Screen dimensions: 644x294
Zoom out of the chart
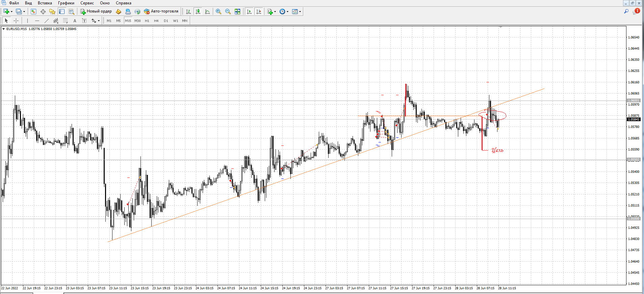pyautogui.click(x=228, y=11)
